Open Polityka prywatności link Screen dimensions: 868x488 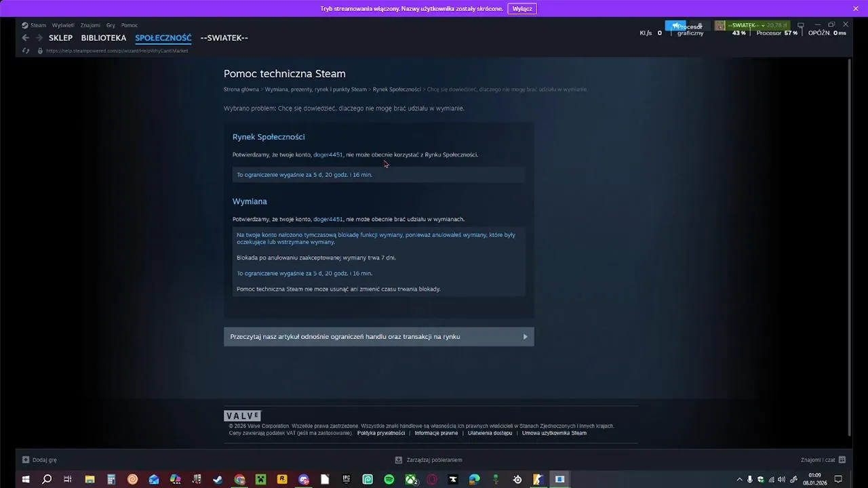(x=381, y=433)
